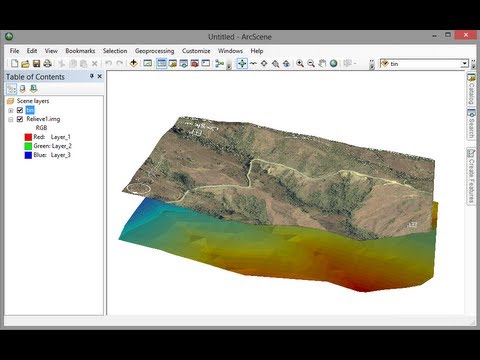Uncheck the tin layer visibility checkbox

(x=20, y=110)
